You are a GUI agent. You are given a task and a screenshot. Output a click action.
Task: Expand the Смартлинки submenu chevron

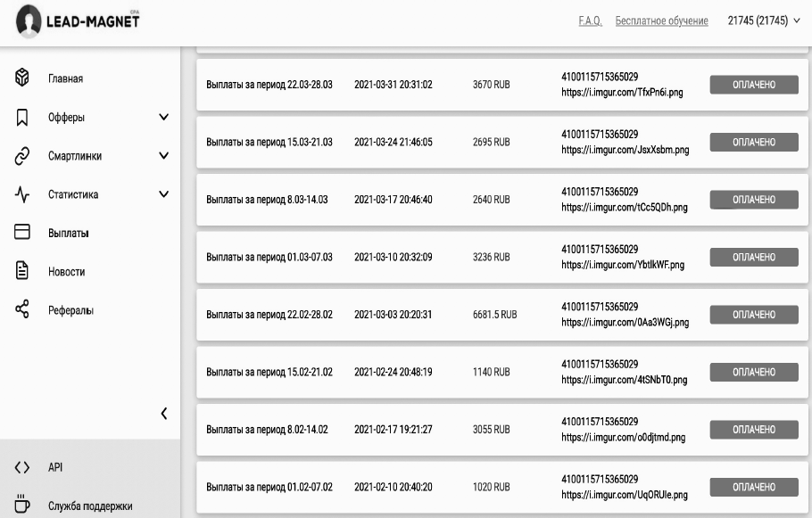click(x=163, y=156)
